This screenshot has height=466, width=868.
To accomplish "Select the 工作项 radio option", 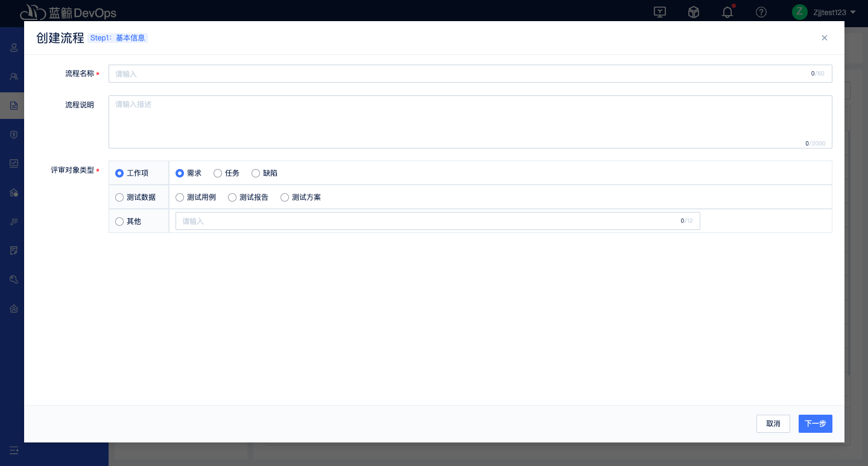I will [119, 173].
